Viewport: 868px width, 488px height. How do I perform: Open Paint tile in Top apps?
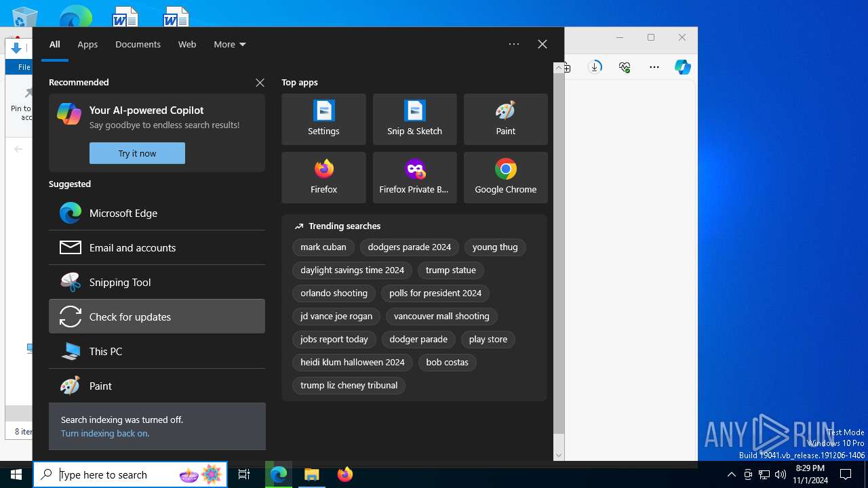pos(505,119)
